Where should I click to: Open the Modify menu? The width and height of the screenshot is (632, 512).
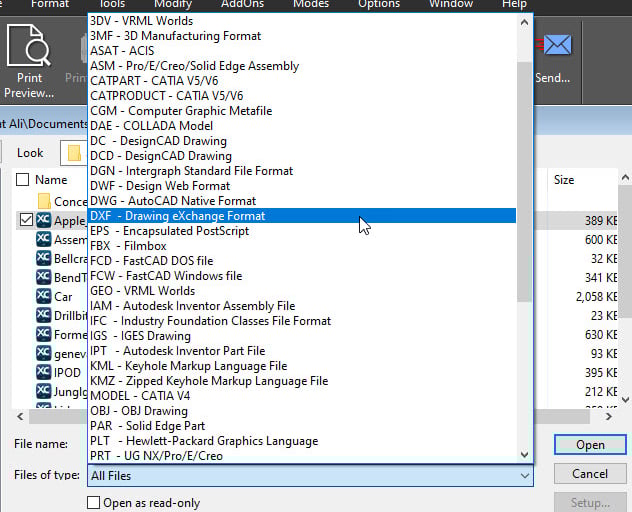(173, 4)
